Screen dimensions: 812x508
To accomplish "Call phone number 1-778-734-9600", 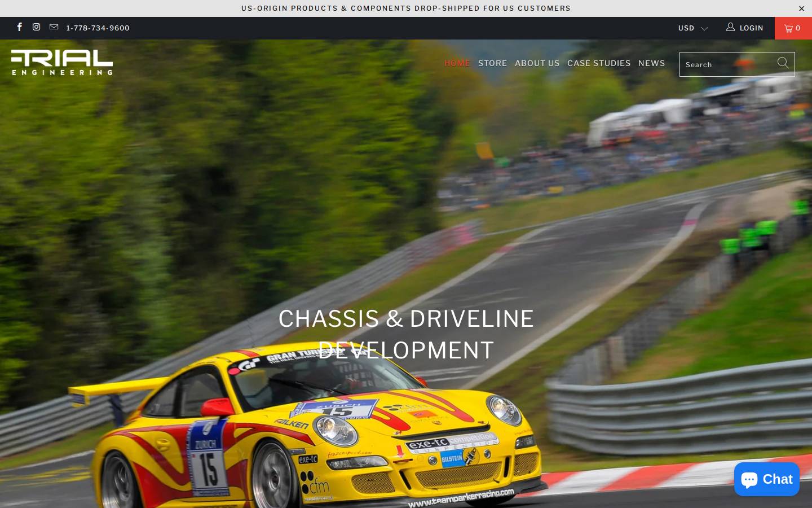I will 98,28.
